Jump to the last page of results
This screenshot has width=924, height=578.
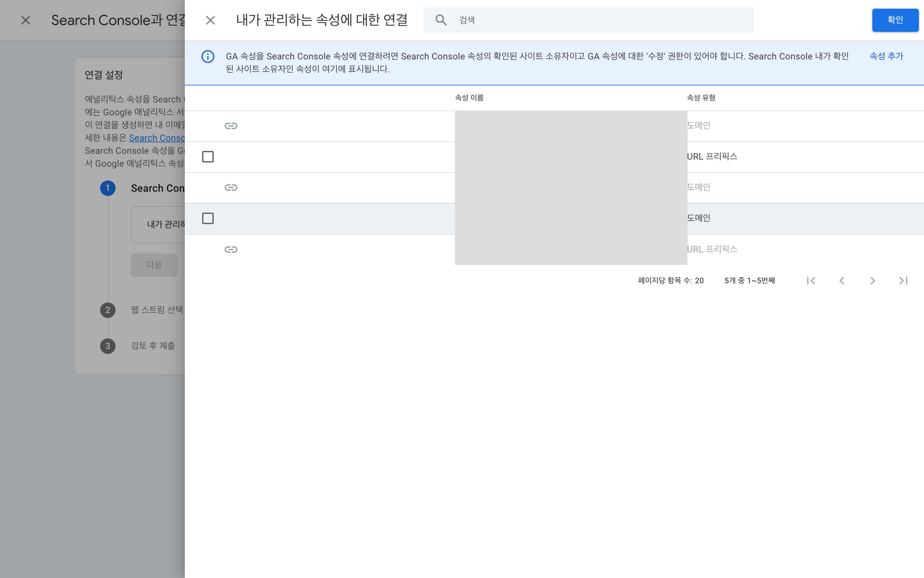[903, 281]
